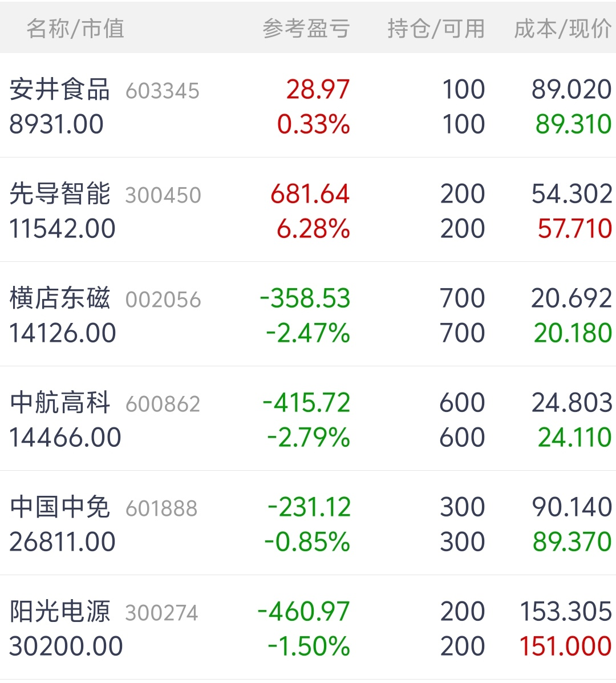The image size is (616, 683).
Task: Tap the 名称/市值 column header
Action: (x=75, y=29)
